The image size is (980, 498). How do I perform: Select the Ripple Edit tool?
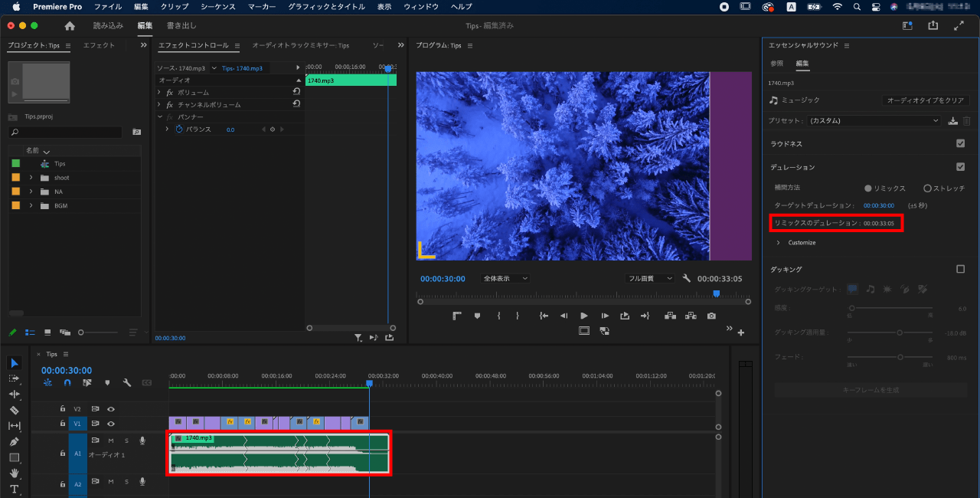15,394
